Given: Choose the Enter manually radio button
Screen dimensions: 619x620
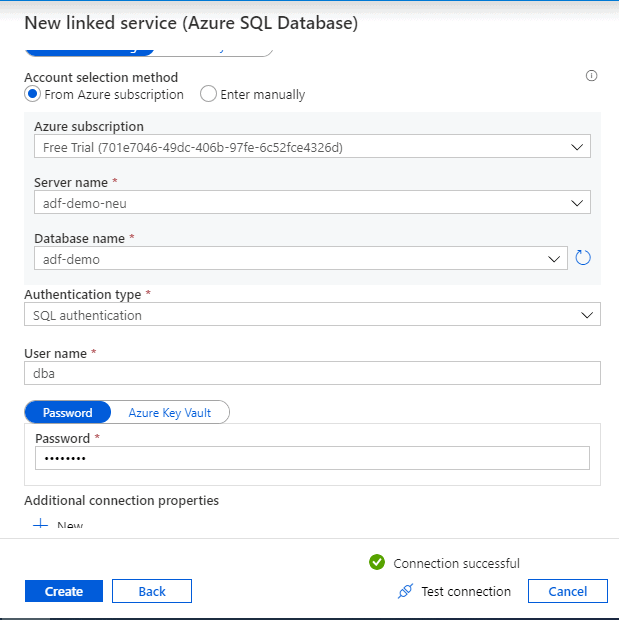Looking at the screenshot, I should pyautogui.click(x=208, y=94).
